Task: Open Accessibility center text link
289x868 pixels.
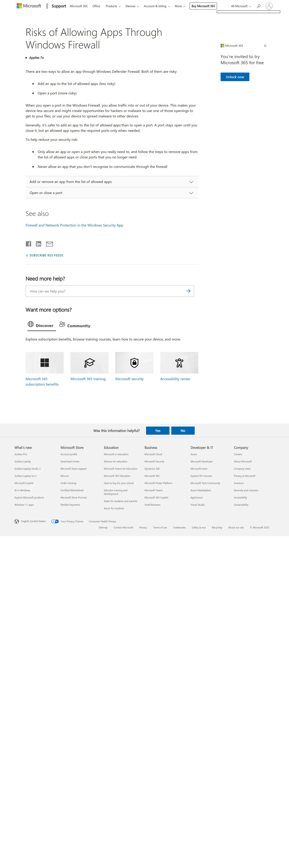Action: click(175, 379)
